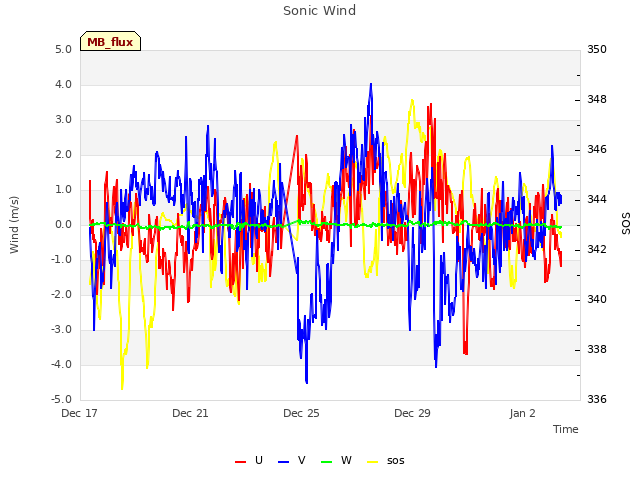
Task: Click the Jan 2 date tick label
Action: coord(522,413)
